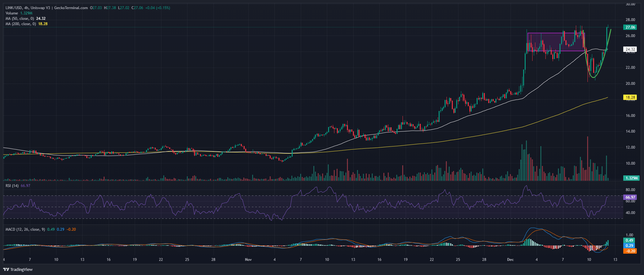Click the low value L27.02 in header
Viewport: 644px width, 275px height.
click(124, 8)
